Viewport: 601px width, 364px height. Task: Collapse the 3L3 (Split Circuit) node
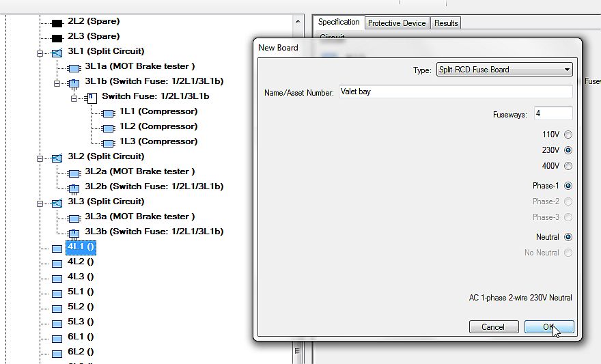pyautogui.click(x=40, y=204)
